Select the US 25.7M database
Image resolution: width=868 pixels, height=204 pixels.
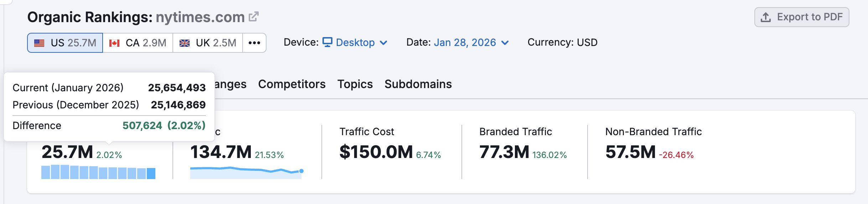[65, 43]
